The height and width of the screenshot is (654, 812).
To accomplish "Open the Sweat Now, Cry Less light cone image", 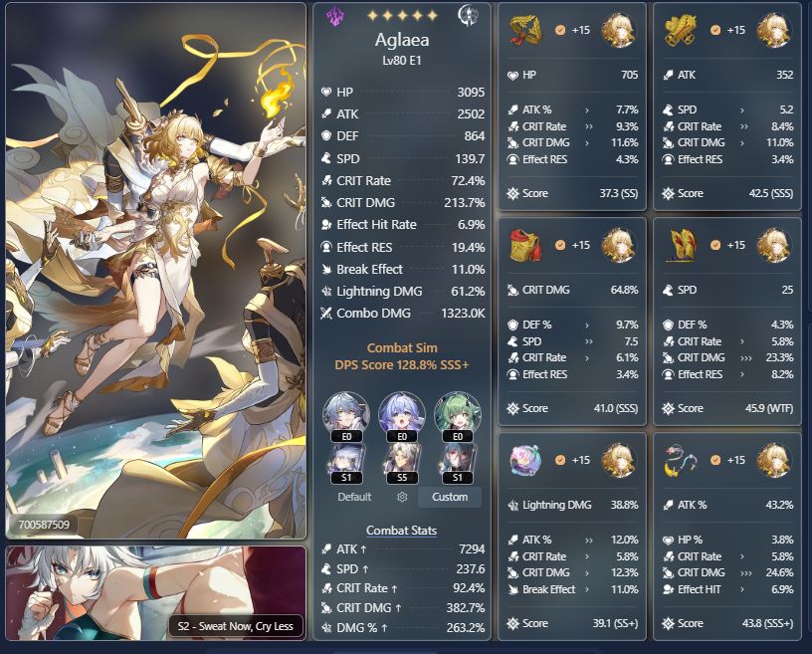I will click(x=156, y=593).
